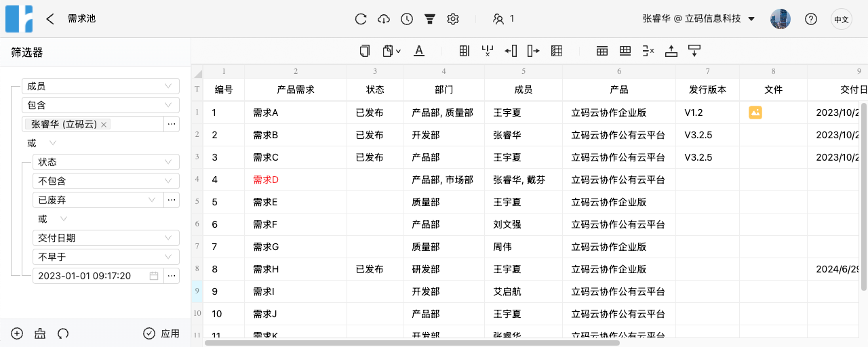This screenshot has height=347, width=868.
Task: Click the delete row icon
Action: tap(648, 51)
